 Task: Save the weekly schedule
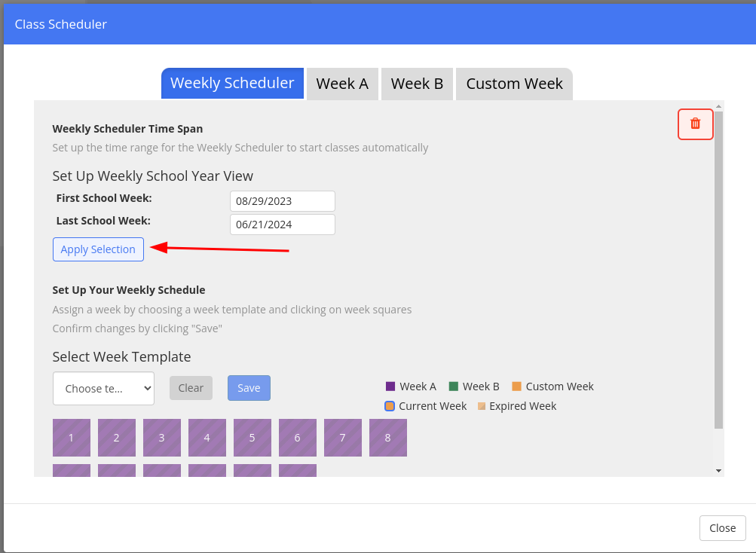[x=249, y=388]
